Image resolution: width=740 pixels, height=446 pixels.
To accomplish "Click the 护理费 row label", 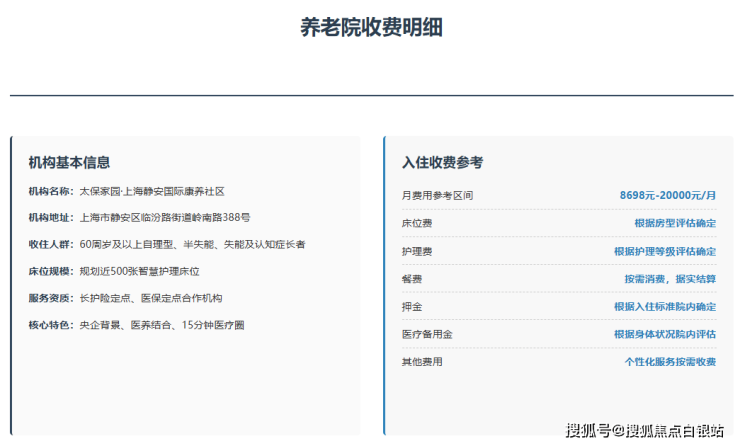I will click(x=417, y=252).
